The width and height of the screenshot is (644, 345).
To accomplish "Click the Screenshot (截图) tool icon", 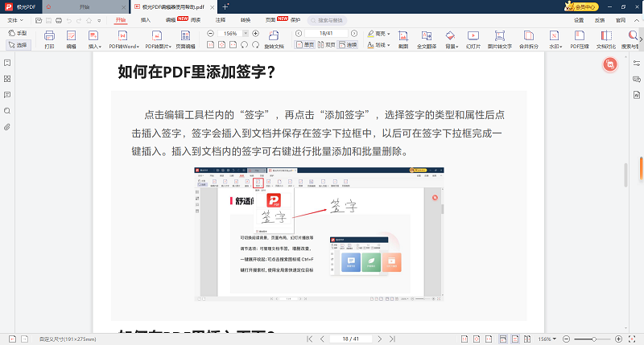I will pyautogui.click(x=403, y=39).
